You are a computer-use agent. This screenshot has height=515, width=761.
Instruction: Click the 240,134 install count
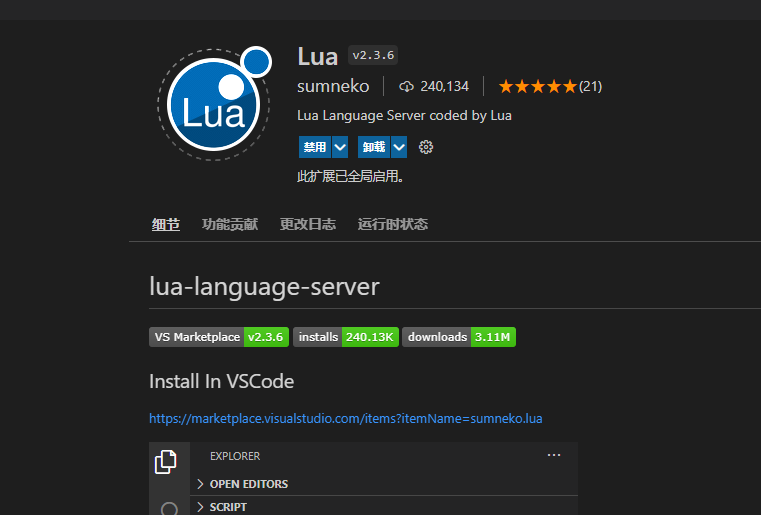click(445, 86)
